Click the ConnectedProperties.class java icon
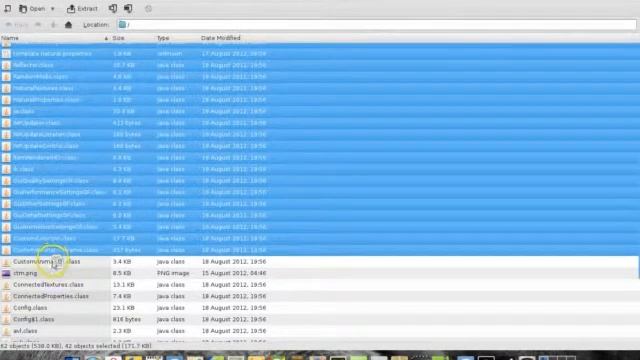Screen dimensions: 640x360 (6, 296)
